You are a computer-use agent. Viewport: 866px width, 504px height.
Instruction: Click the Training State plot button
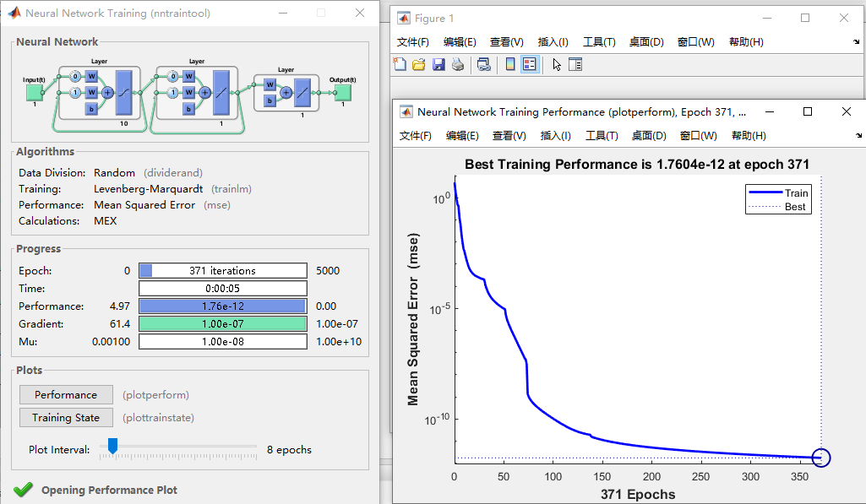[x=66, y=417]
